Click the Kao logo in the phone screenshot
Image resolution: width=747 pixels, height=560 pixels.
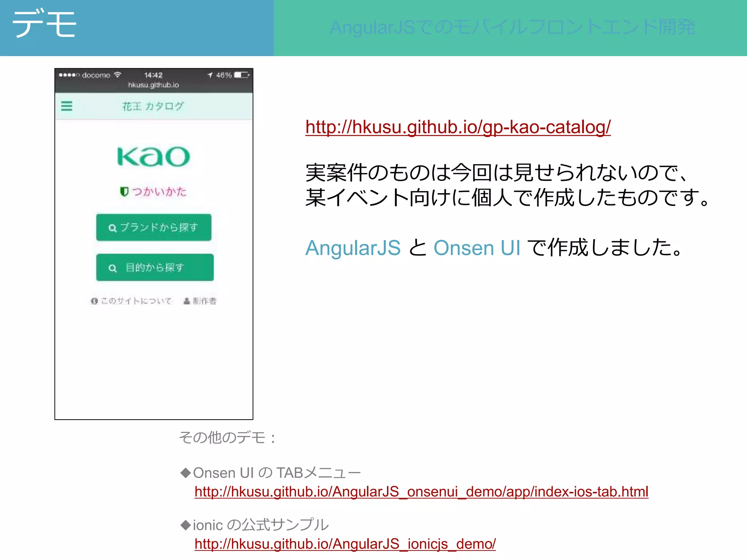154,157
